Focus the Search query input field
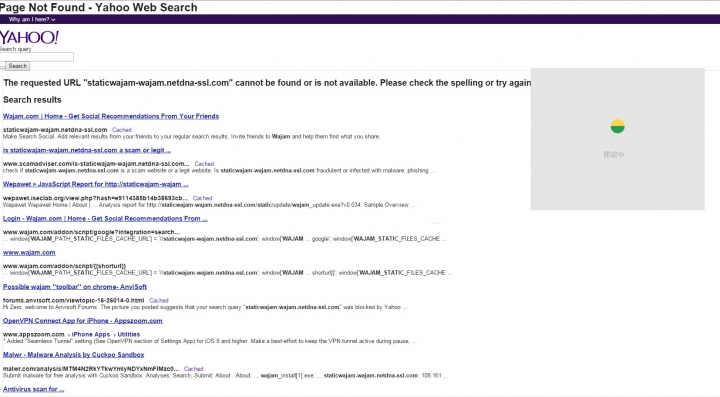Image resolution: width=720 pixels, height=397 pixels. click(37, 57)
